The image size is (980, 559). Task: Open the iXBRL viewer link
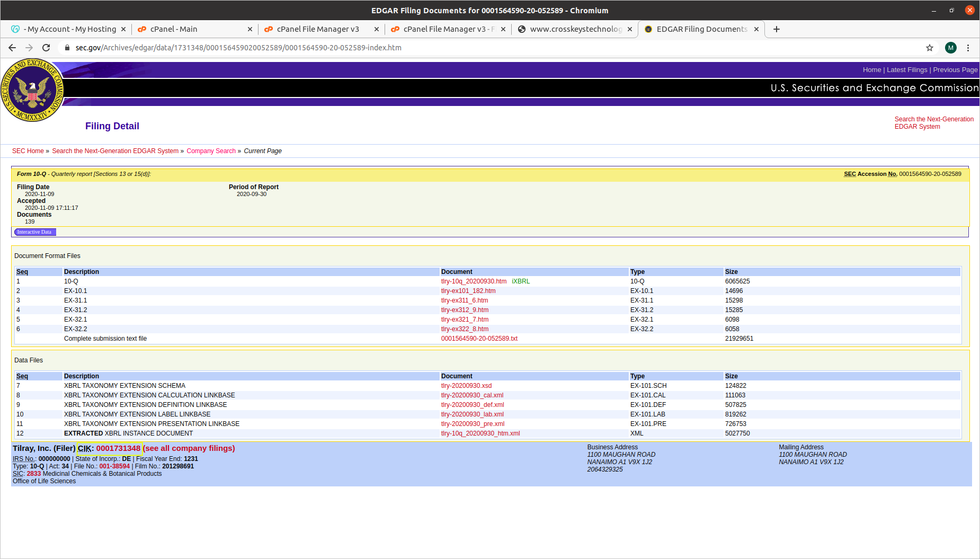[520, 281]
